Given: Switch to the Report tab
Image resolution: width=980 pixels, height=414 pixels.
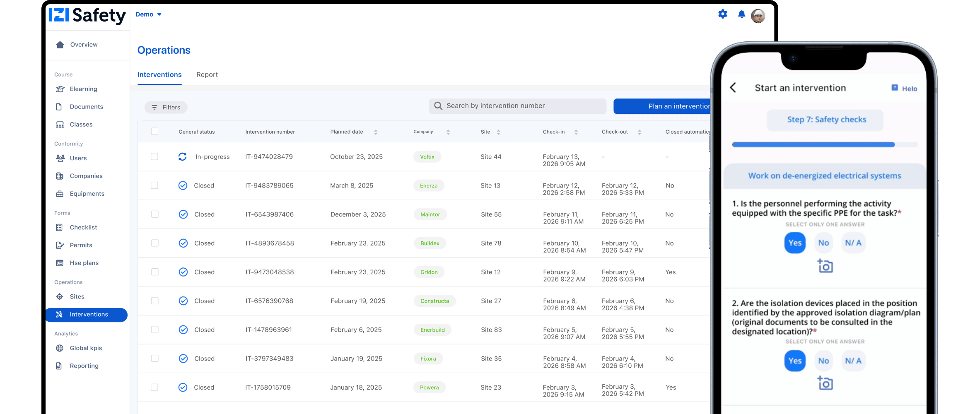Looking at the screenshot, I should click(207, 75).
